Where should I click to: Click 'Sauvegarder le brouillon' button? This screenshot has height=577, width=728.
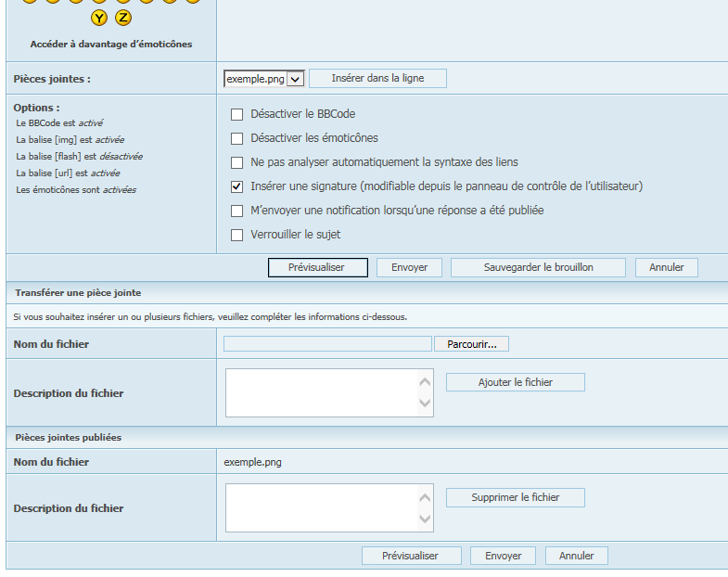[538, 267]
